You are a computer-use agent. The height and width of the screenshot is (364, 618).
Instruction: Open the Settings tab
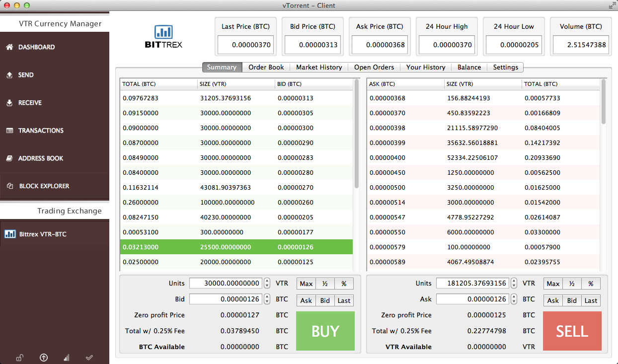coord(506,67)
